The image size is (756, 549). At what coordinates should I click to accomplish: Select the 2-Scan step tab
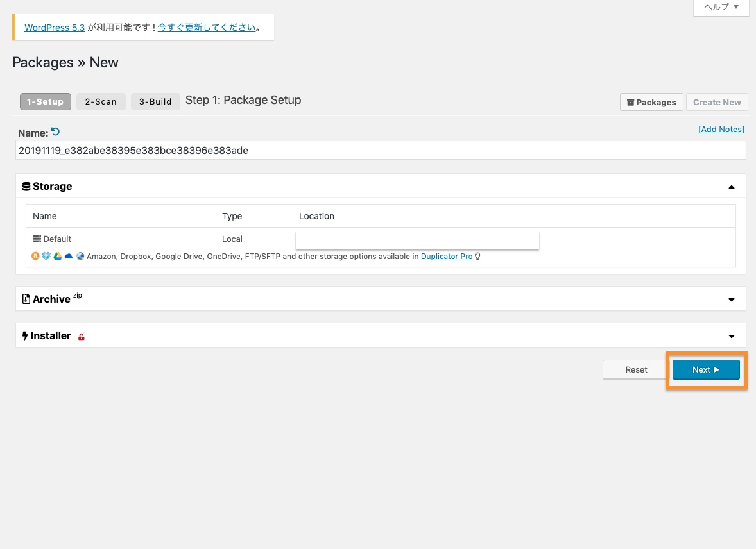101,101
